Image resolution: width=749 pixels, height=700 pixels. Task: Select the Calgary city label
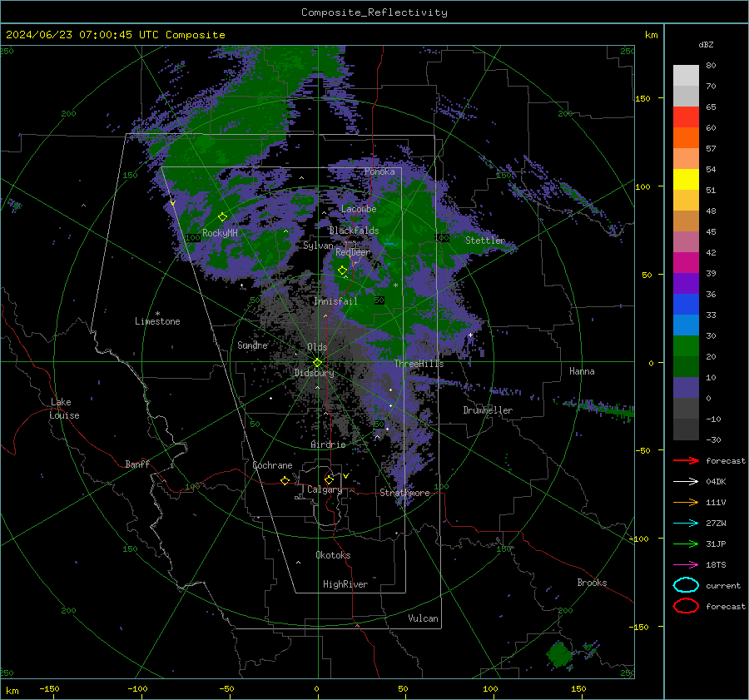[325, 489]
